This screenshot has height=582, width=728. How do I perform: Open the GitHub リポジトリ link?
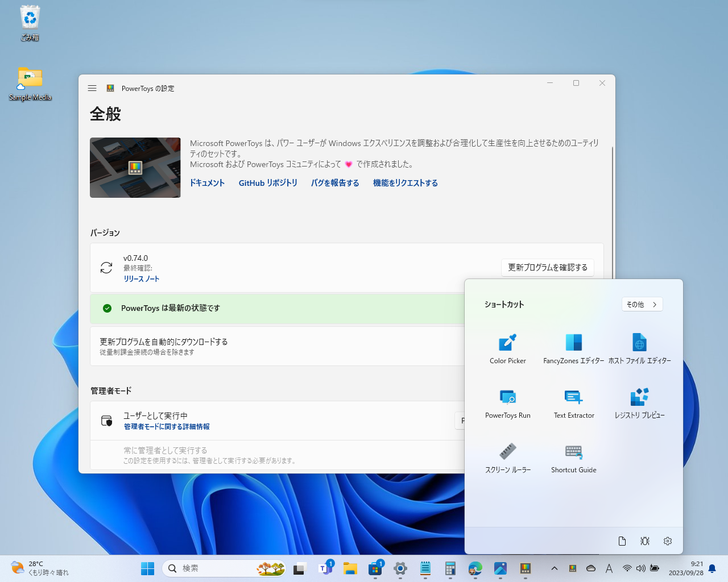coord(268,182)
